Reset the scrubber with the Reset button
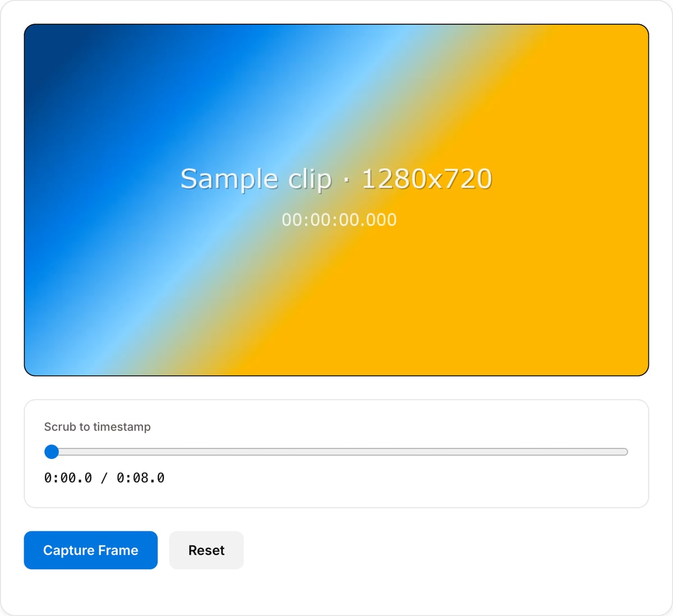Image resolution: width=673 pixels, height=616 pixels. coord(206,550)
